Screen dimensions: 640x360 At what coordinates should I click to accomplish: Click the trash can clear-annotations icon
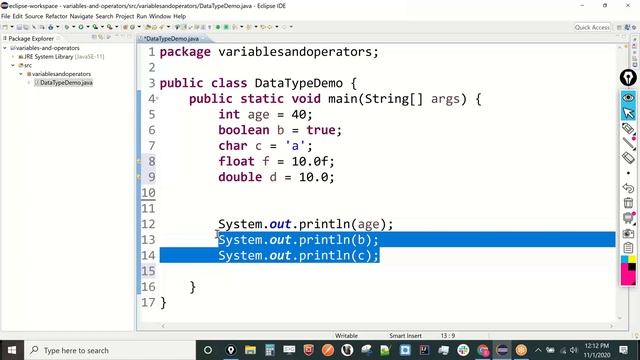(628, 203)
